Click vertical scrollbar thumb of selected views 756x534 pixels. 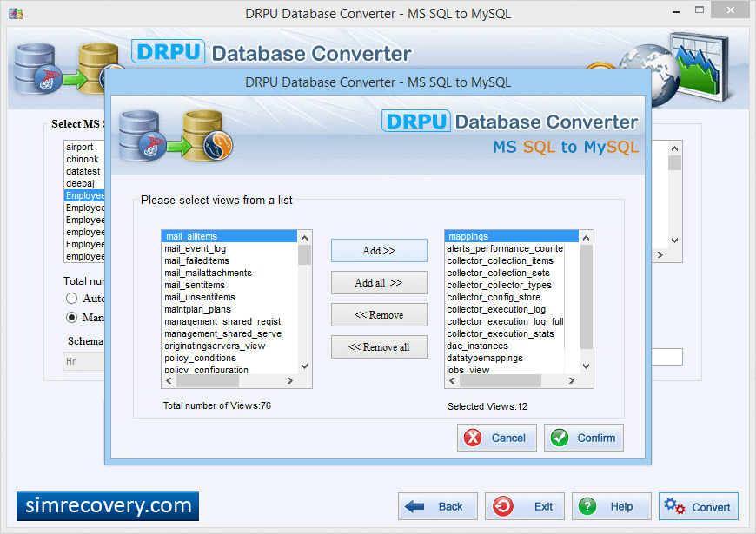(x=586, y=296)
